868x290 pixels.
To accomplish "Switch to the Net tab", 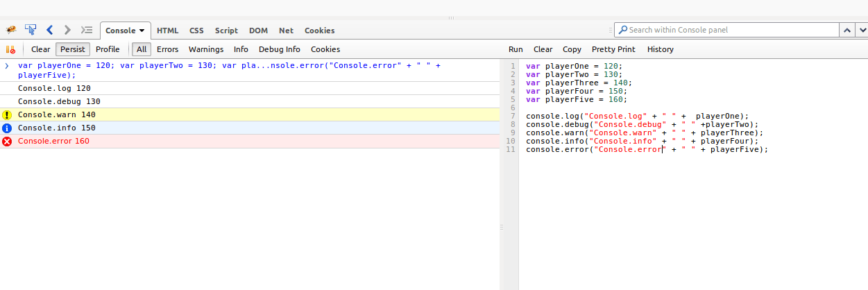I will coord(286,31).
